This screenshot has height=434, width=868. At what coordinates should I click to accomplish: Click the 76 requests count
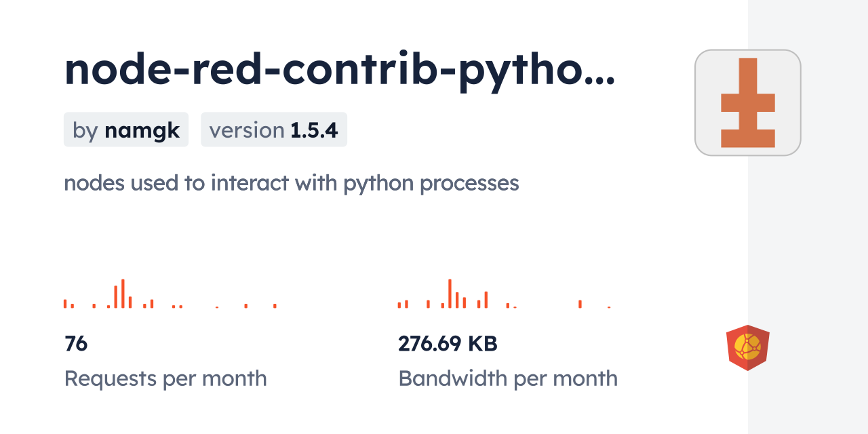(x=76, y=344)
